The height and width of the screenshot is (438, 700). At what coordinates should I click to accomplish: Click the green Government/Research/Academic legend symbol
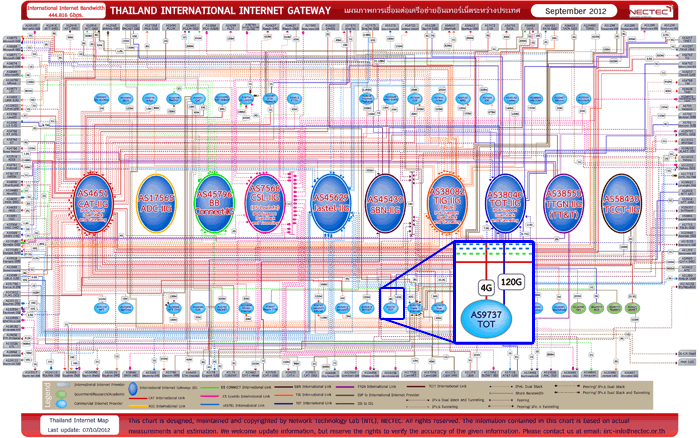point(63,394)
